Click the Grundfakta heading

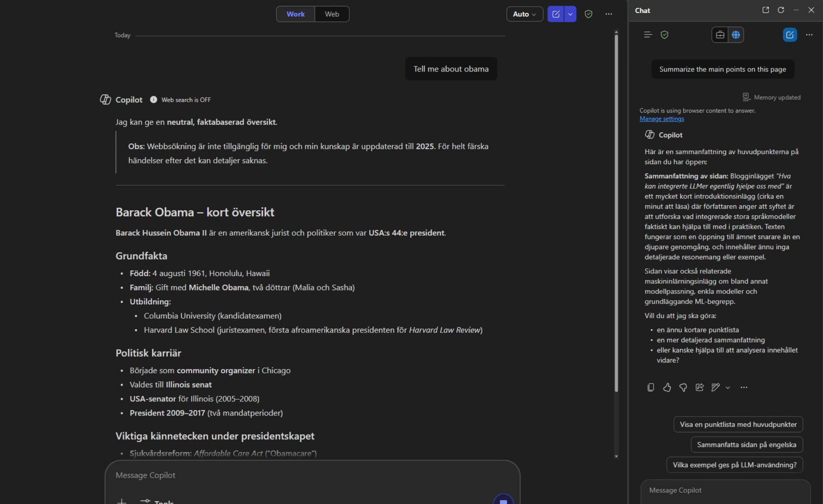click(141, 256)
